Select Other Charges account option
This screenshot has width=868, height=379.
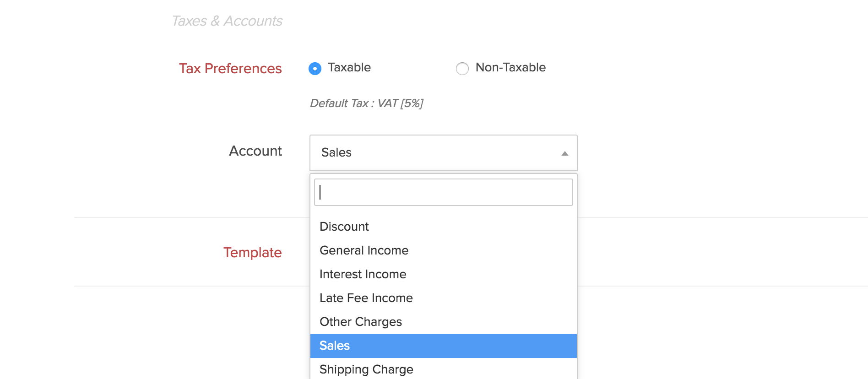[443, 322]
